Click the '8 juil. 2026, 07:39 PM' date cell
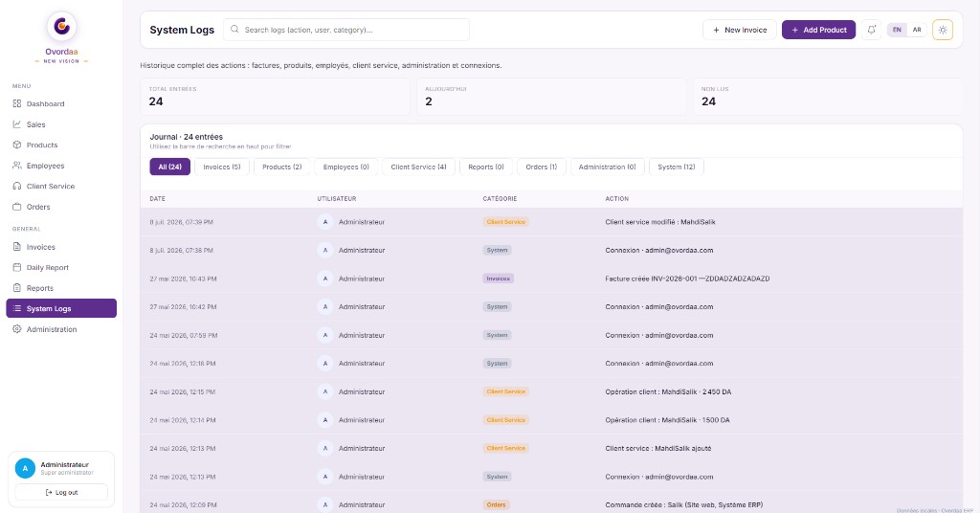This screenshot has width=980, height=513. 181,222
